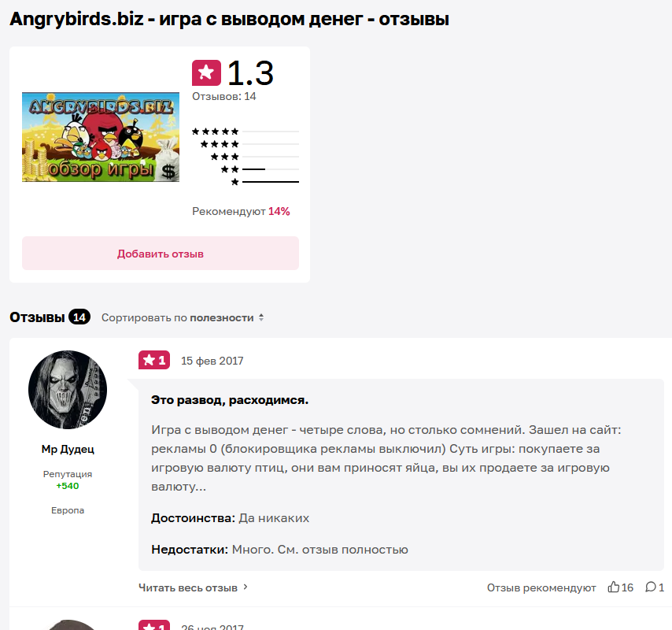
Task: Filter reviews by five-star rating row
Action: click(246, 132)
